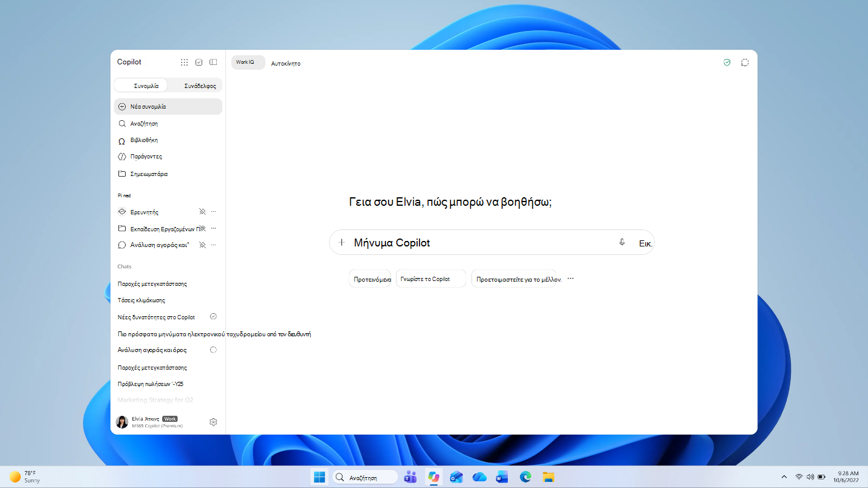The width and height of the screenshot is (868, 488).
Task: Open File Explorer from the taskbar
Action: click(549, 477)
